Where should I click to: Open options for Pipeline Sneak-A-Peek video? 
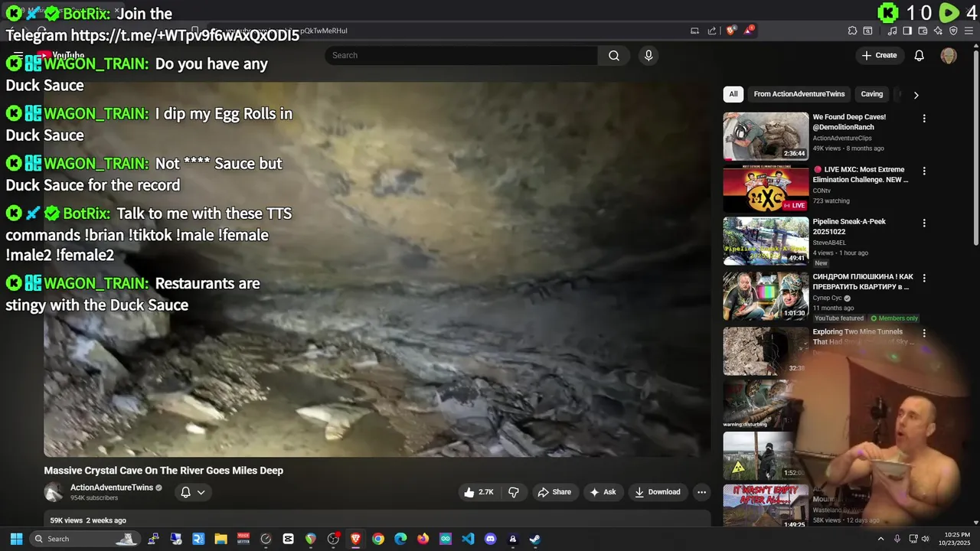[924, 223]
